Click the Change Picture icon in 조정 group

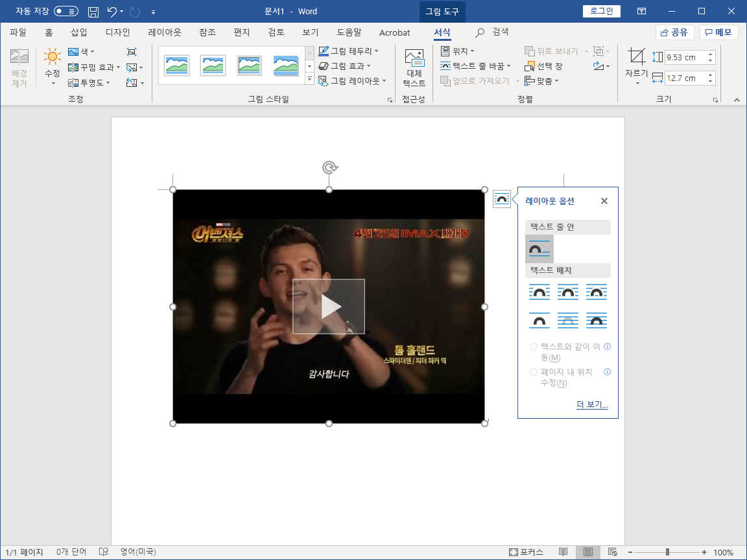pos(132,67)
